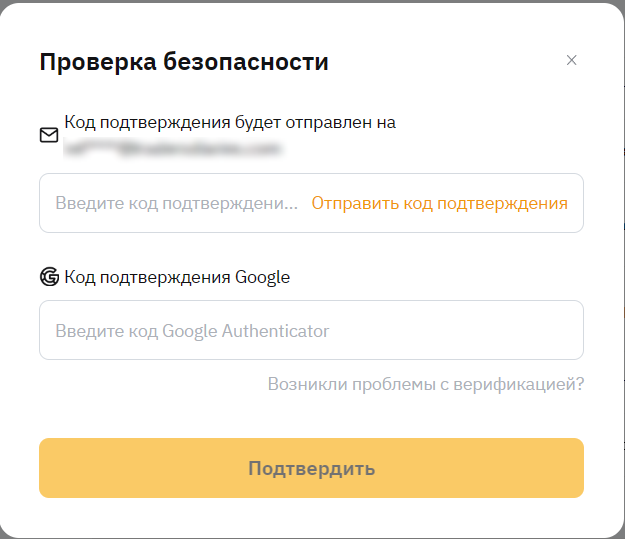Click the mail icon beside the email notice
Screen dimensions: 625x539
tap(49, 135)
